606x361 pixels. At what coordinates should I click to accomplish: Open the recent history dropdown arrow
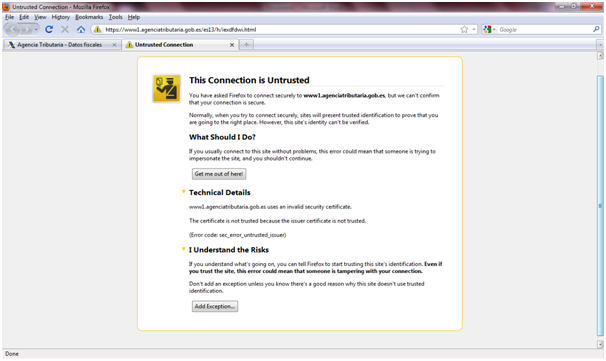coord(36,29)
